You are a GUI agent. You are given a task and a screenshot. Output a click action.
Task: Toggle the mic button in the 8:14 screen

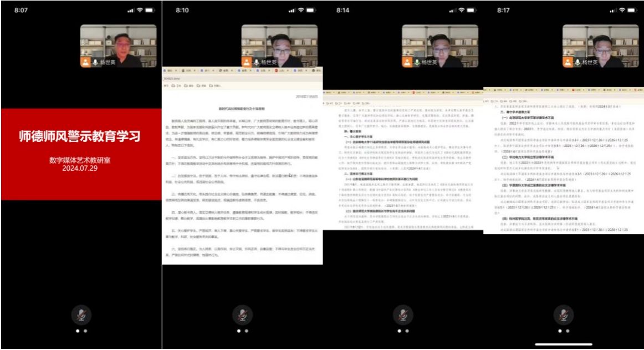[402, 315]
